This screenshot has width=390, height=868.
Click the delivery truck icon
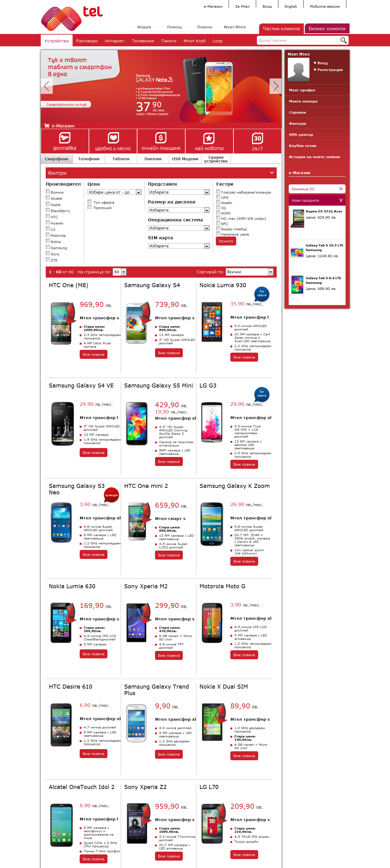(64, 138)
